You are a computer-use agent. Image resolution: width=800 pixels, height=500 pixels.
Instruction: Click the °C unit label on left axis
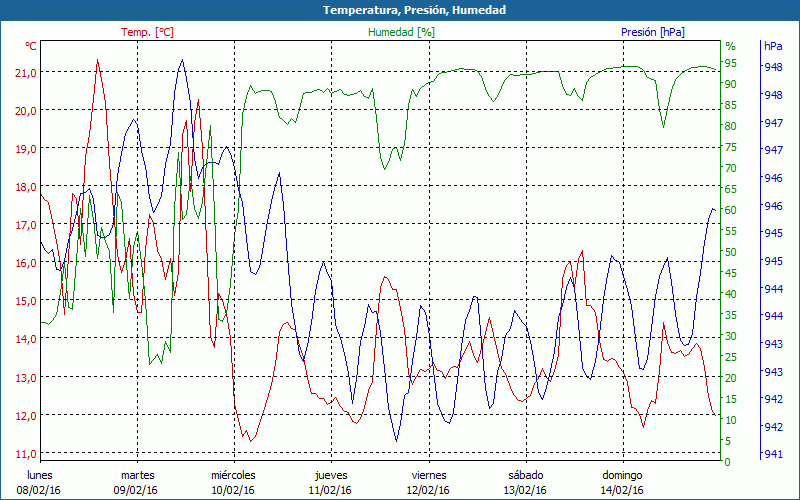(x=30, y=46)
